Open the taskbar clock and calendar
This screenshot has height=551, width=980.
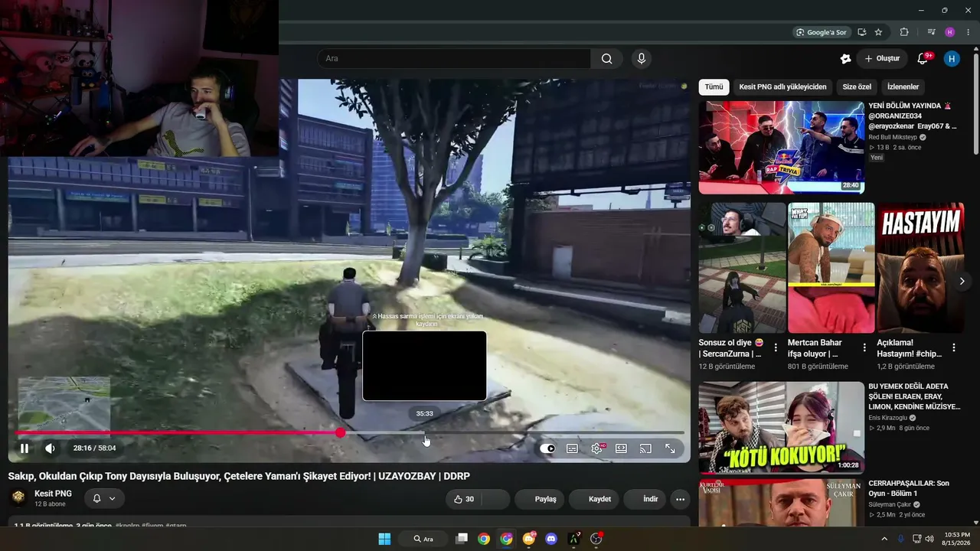point(956,539)
